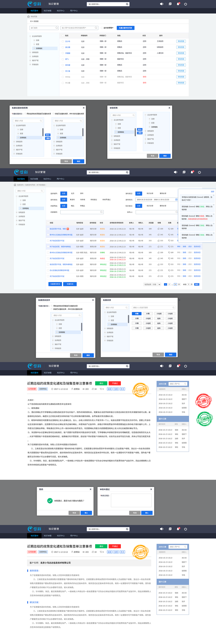
Task: Click magnifier icon in 发布人 field
Action: click(x=177, y=212)
